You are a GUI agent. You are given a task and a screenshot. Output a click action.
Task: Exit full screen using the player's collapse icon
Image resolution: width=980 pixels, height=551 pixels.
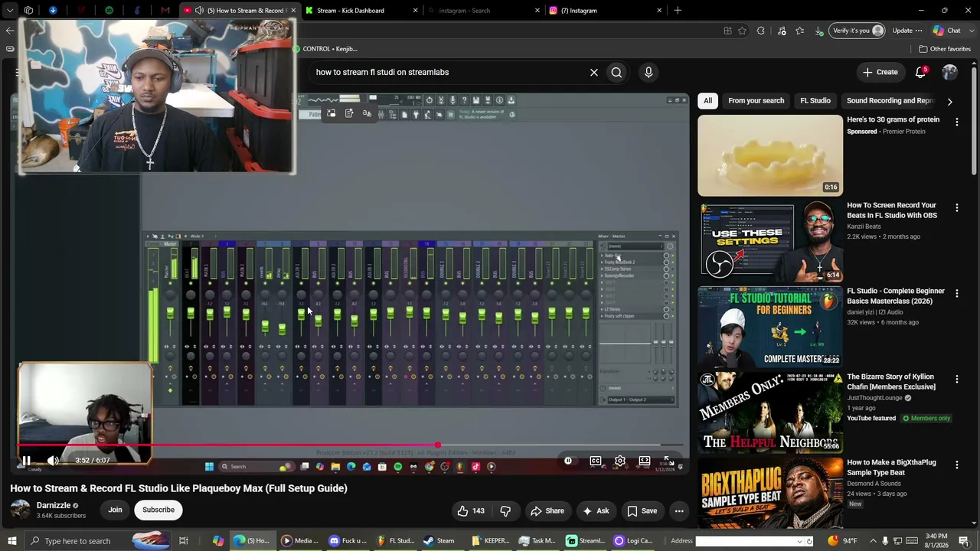668,461
